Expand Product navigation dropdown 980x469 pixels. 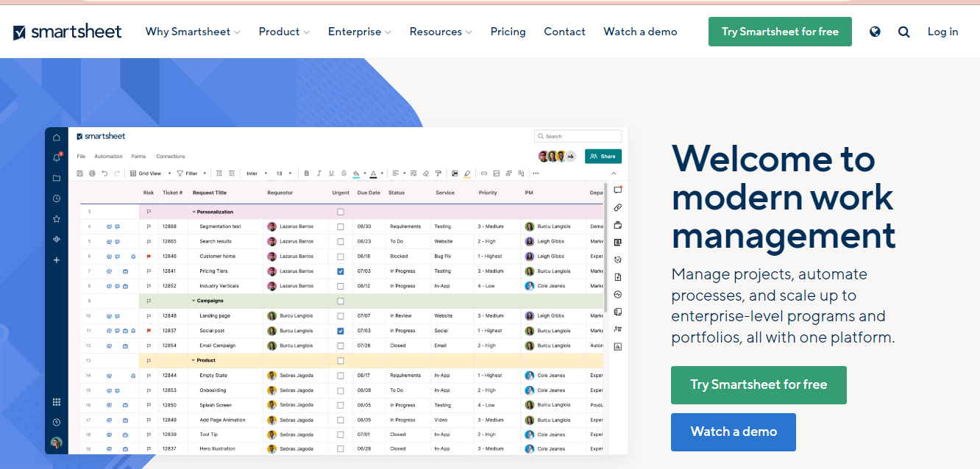pyautogui.click(x=284, y=32)
